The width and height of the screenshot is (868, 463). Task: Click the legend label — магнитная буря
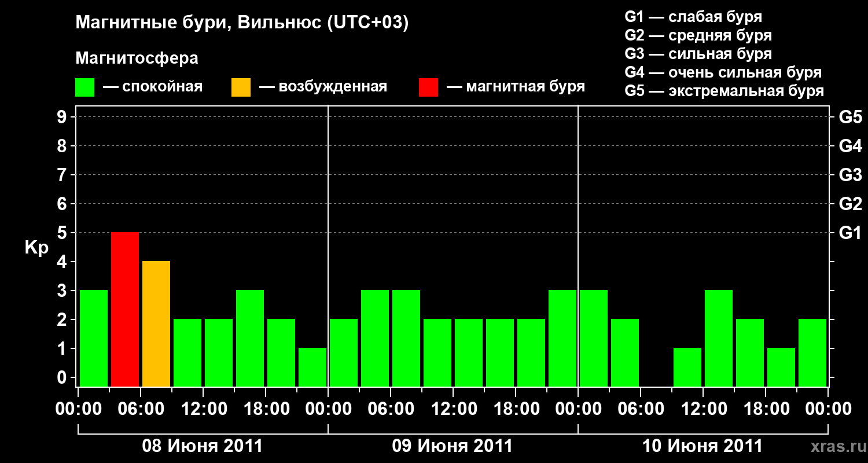pyautogui.click(x=516, y=87)
